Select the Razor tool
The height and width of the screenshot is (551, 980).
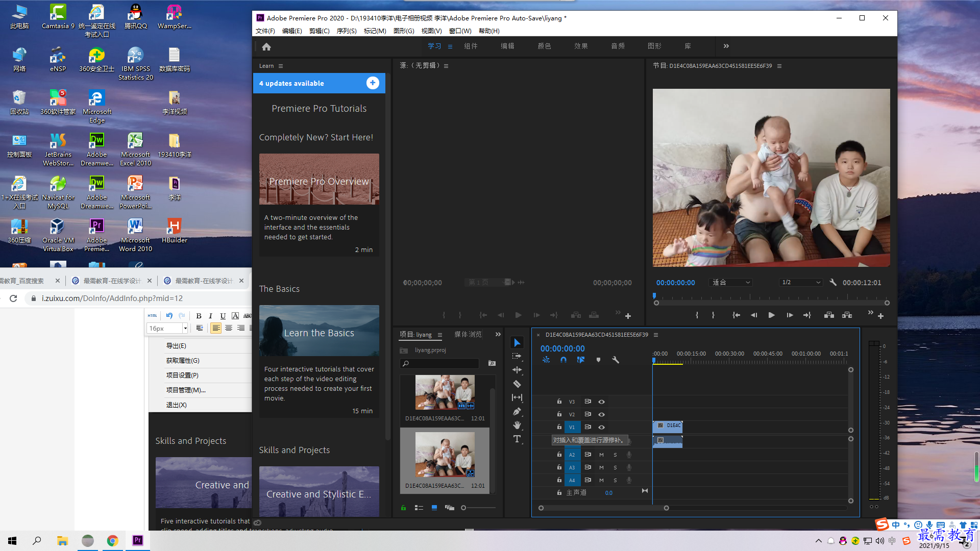(x=517, y=384)
